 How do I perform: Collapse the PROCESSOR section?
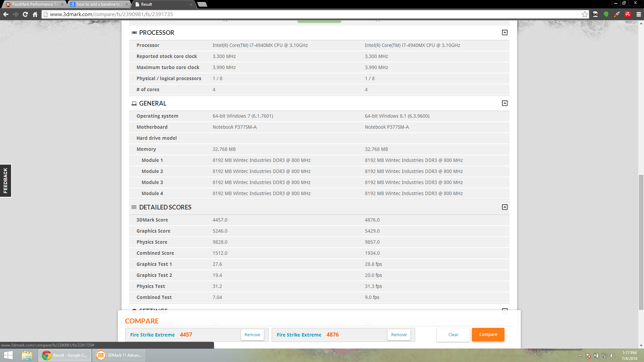coord(504,33)
